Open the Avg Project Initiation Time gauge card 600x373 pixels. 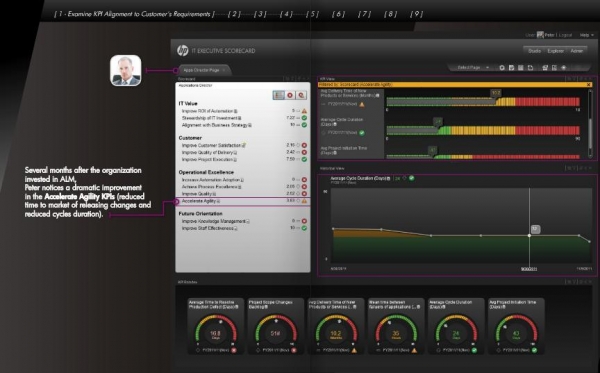516,326
